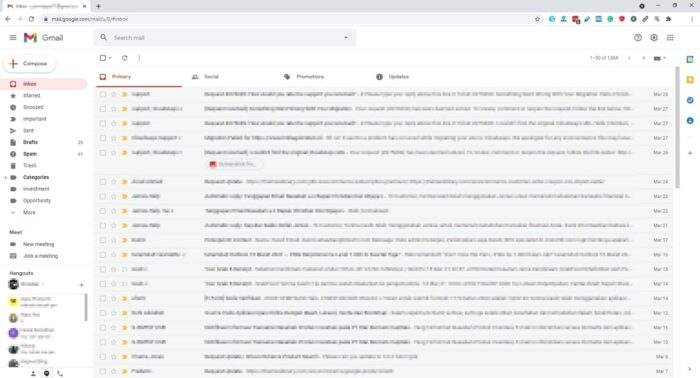Open the browser Extensions puzzle icon
Viewport: 700px width, 378px height.
click(x=668, y=19)
